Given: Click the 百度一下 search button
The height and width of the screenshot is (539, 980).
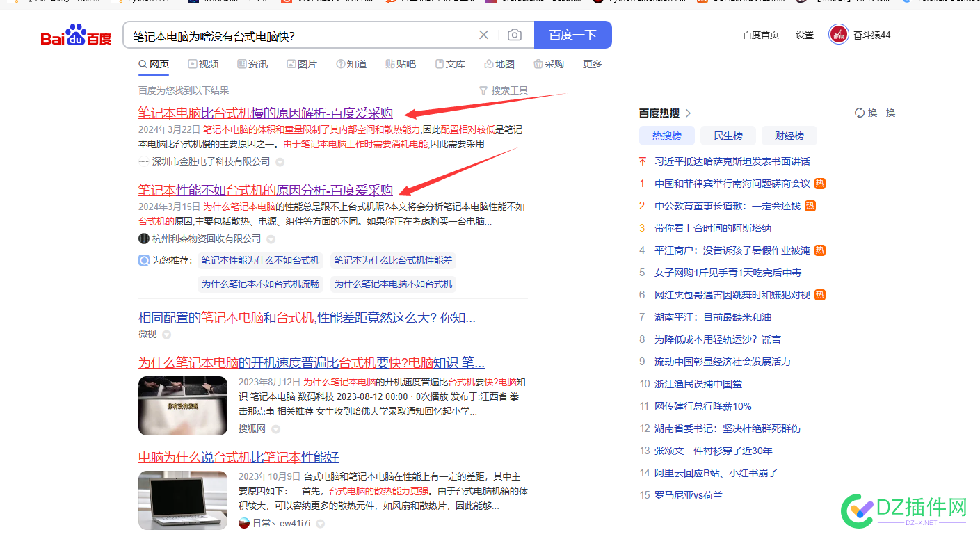Looking at the screenshot, I should click(x=573, y=35).
